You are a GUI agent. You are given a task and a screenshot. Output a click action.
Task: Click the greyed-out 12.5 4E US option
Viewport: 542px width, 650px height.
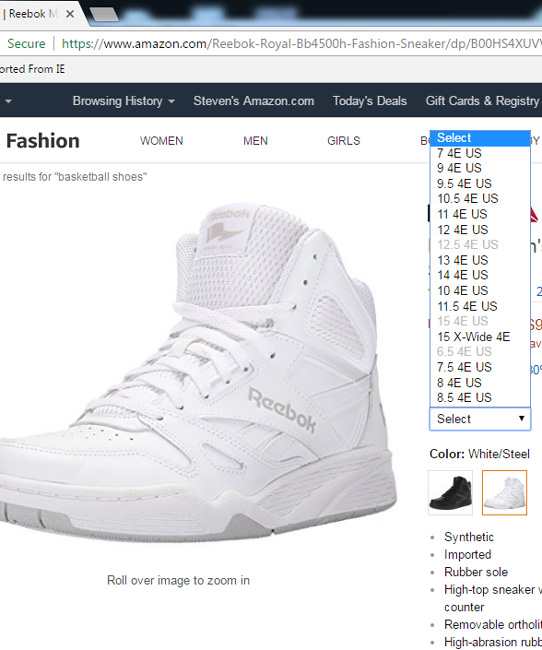click(480, 245)
